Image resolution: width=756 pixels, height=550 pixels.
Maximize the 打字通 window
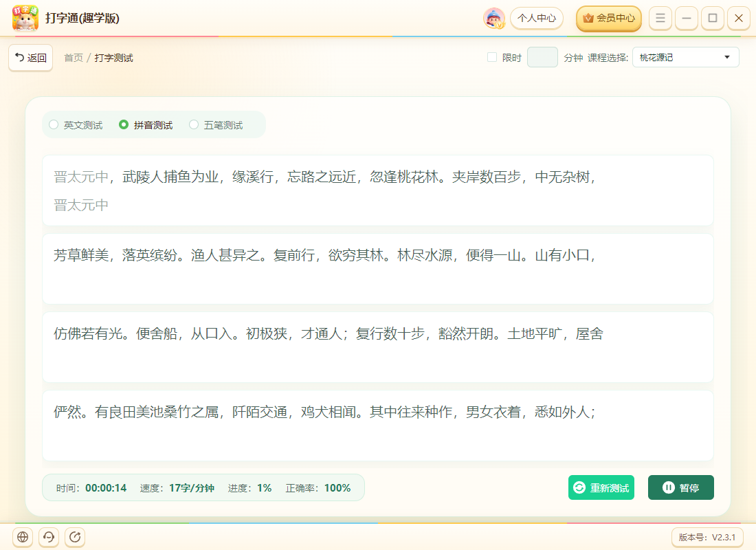click(x=713, y=19)
